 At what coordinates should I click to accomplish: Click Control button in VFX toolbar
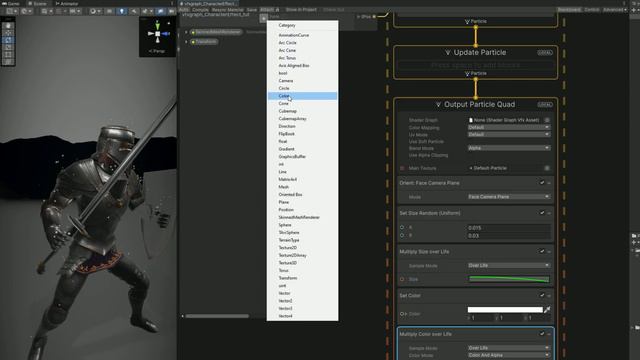(x=591, y=9)
